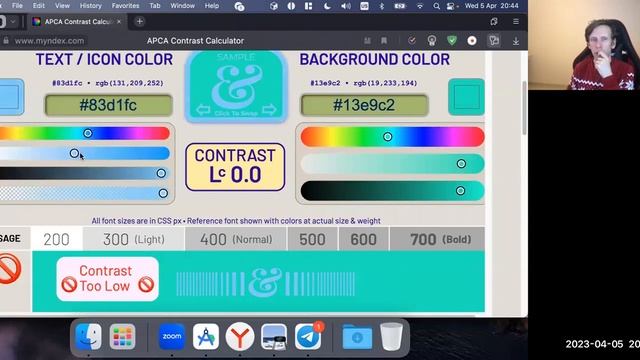Expand the dropdown arrow left of tabs
Image resolution: width=640 pixels, height=360 pixels.
click(13, 22)
